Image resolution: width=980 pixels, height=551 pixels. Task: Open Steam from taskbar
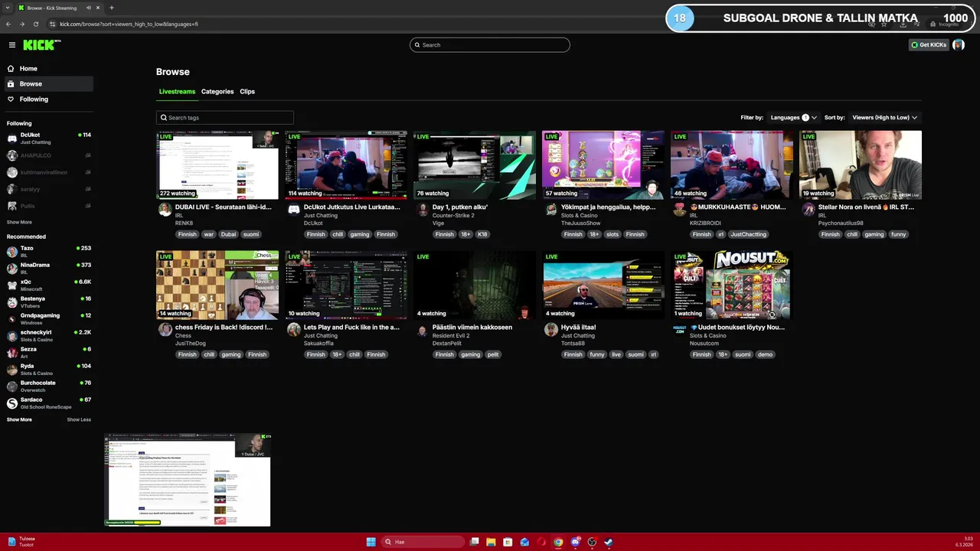click(609, 542)
